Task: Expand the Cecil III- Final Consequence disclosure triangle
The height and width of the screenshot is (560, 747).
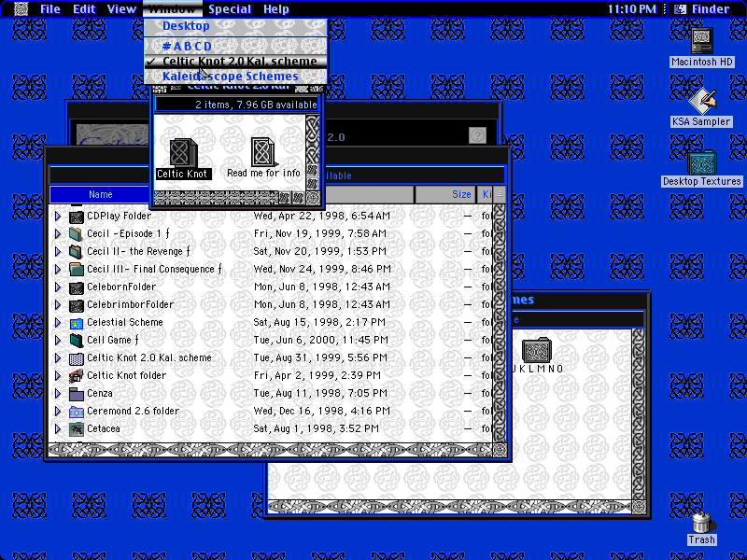Action: coord(58,270)
